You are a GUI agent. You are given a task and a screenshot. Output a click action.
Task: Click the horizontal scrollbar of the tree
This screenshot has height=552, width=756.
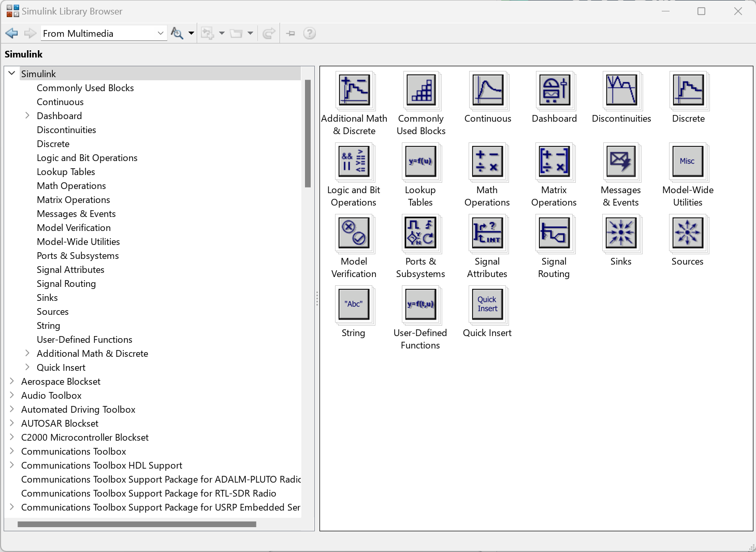(137, 524)
